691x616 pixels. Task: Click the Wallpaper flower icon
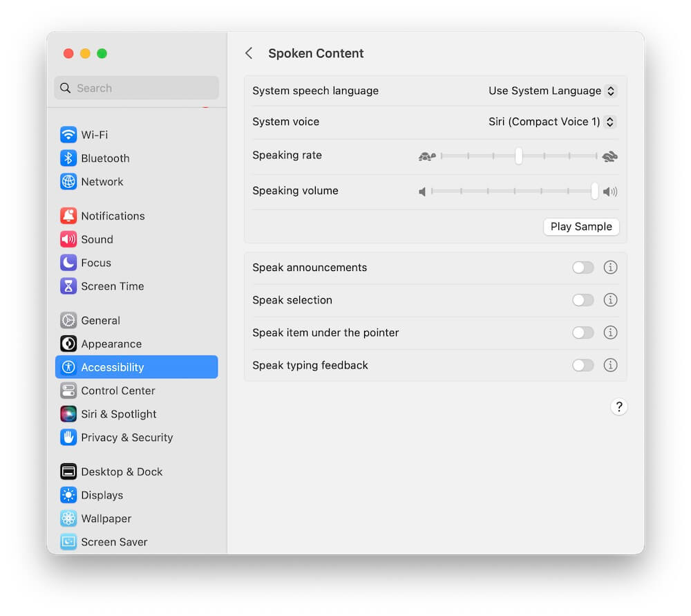click(x=68, y=518)
